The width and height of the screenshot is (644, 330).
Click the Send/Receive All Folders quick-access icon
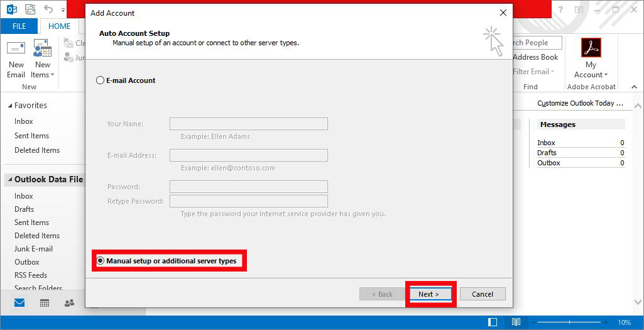tap(30, 10)
